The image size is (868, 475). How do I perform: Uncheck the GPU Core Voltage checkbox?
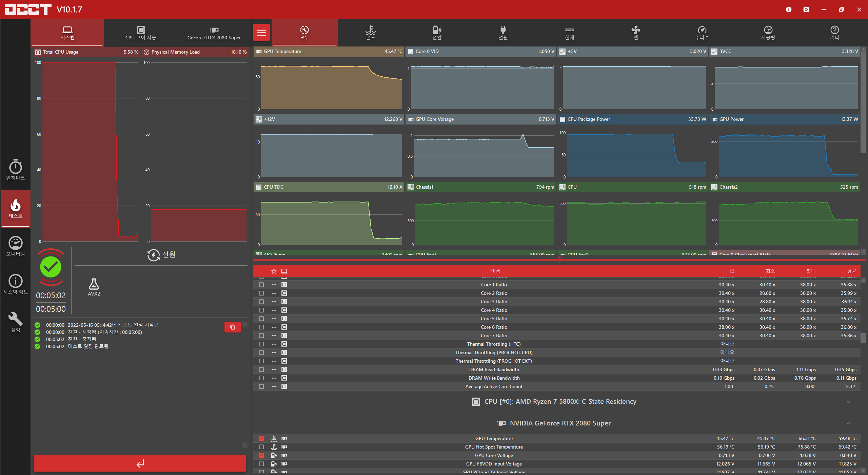(x=261, y=455)
